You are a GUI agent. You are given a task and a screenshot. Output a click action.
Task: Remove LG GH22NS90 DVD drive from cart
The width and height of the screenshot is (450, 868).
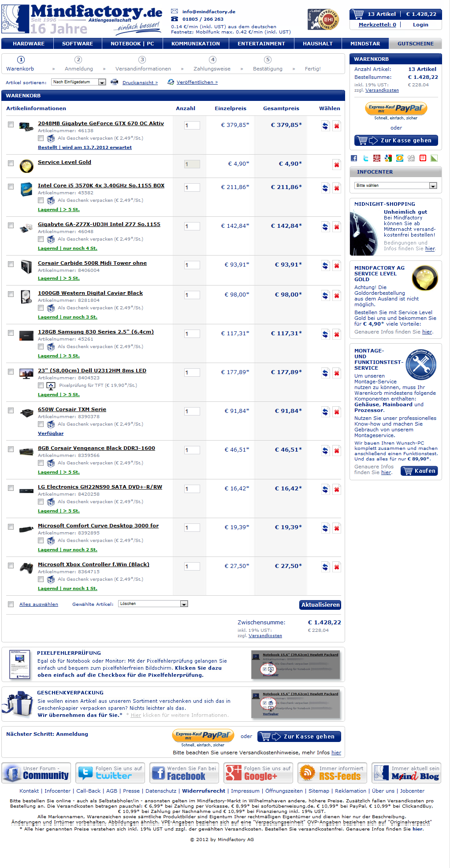337,490
